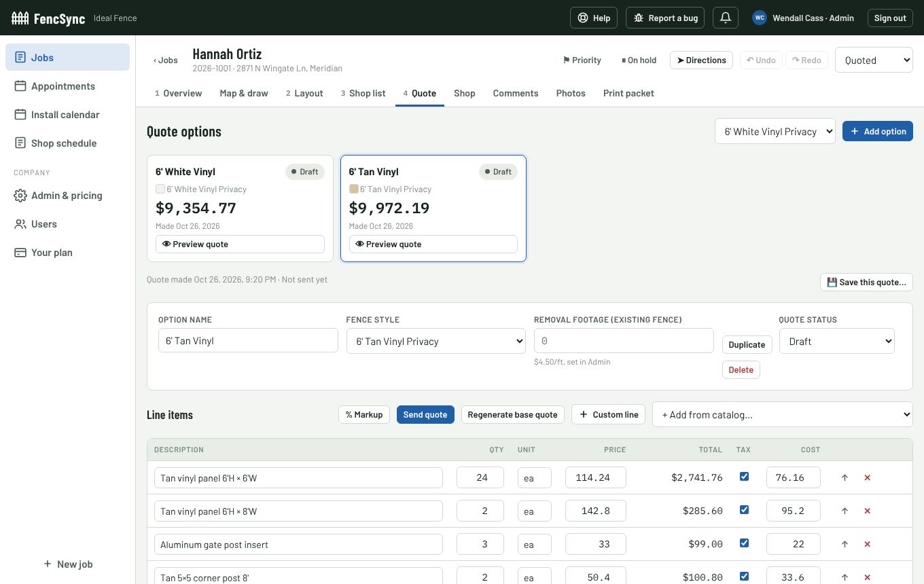This screenshot has width=924, height=584.
Task: Open the Add from catalog dropdown
Action: pyautogui.click(x=782, y=414)
